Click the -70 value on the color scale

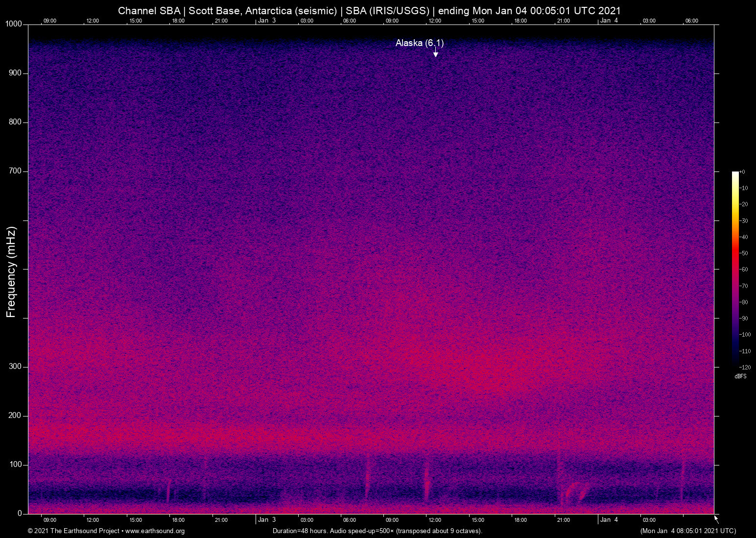(x=744, y=286)
